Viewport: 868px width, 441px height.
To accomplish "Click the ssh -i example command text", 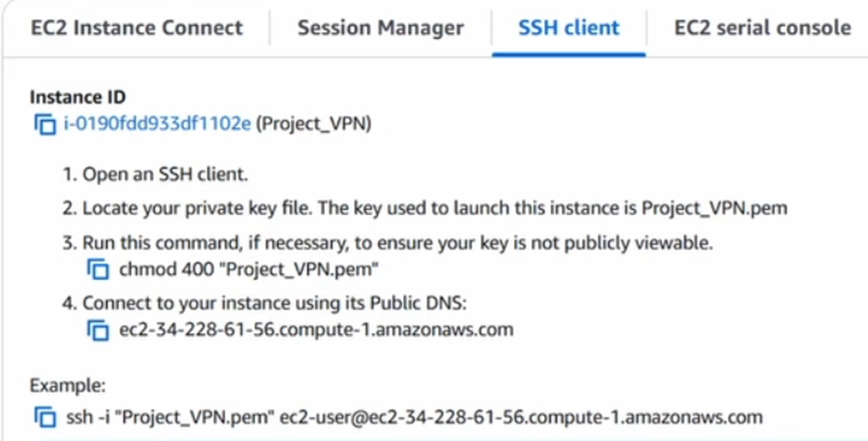I will (414, 417).
